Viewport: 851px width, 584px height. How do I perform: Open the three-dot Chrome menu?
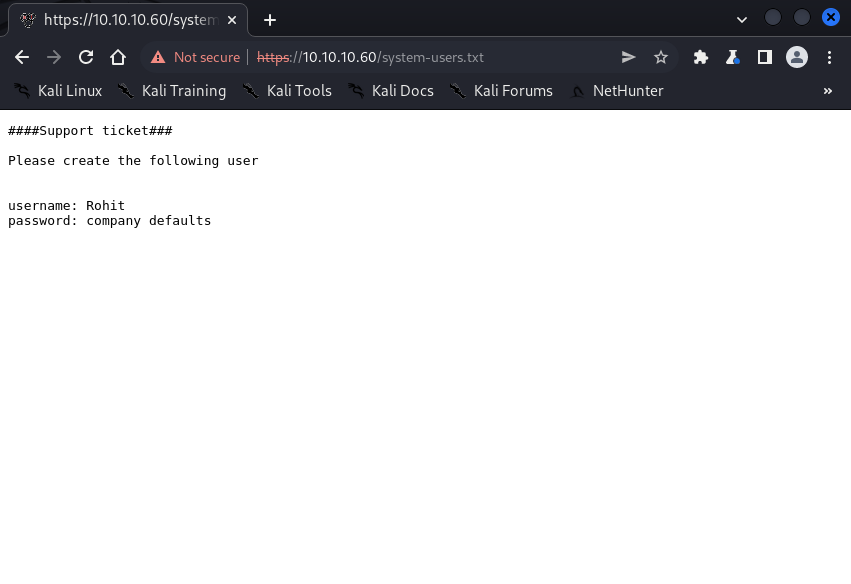(829, 57)
